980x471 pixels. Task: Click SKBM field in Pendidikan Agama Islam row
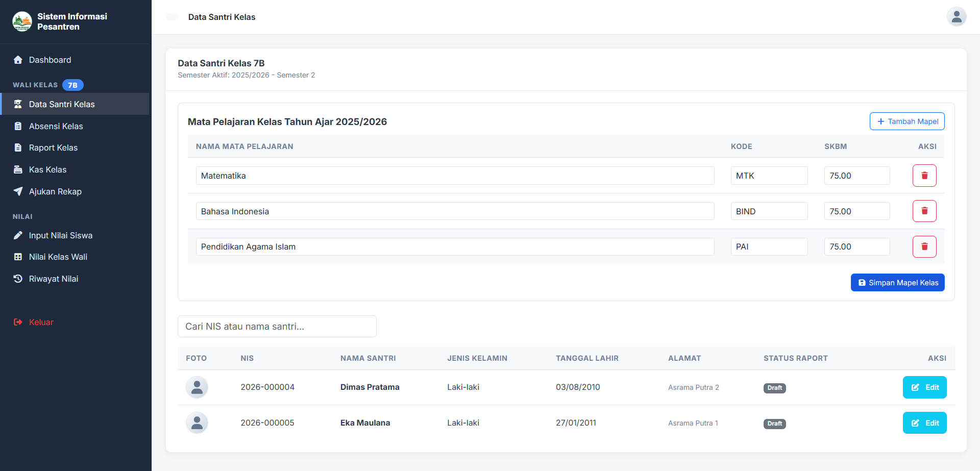tap(857, 246)
